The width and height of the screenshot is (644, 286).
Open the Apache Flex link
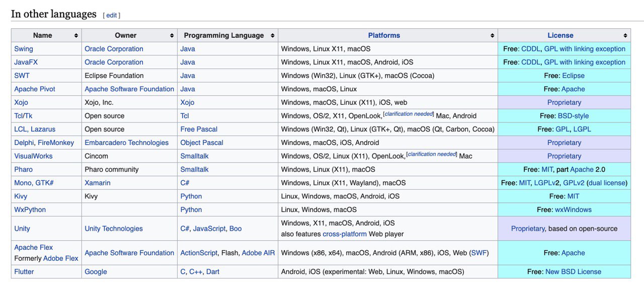pos(33,247)
